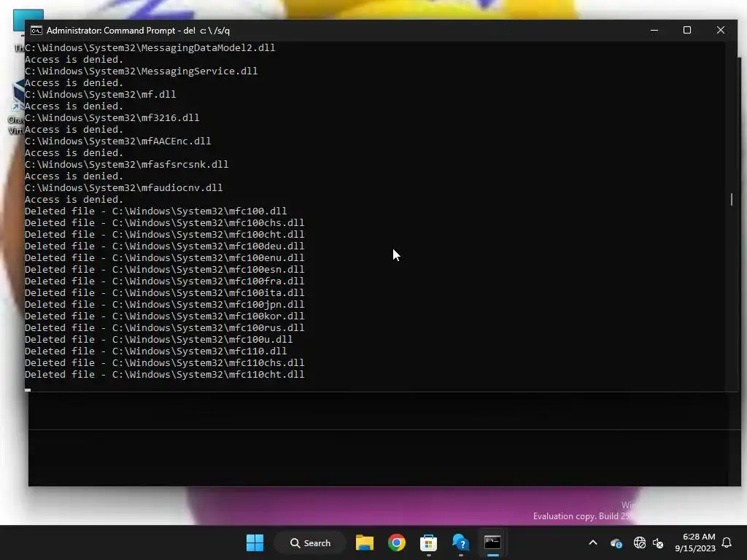Click the line ending 'mfc100u.dll'
747x560 pixels.
click(x=158, y=340)
